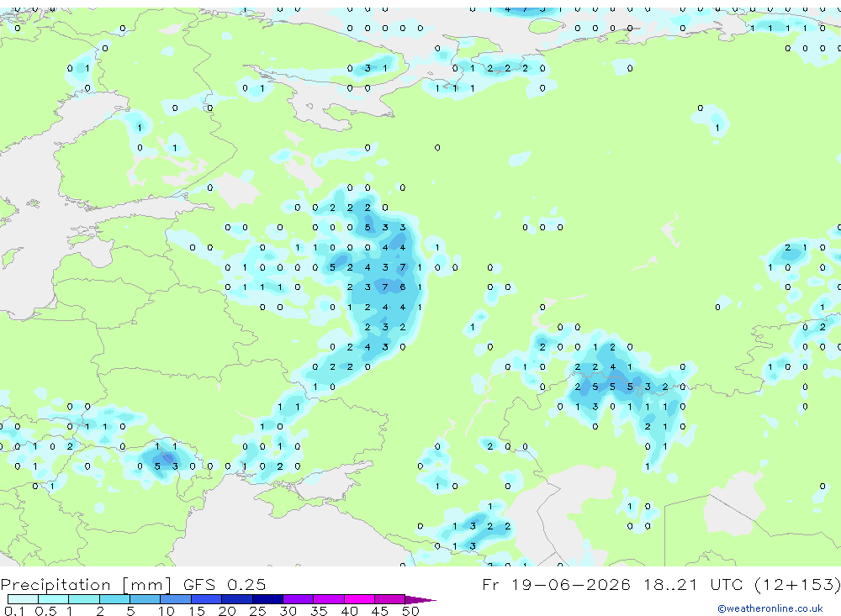Image resolution: width=841 pixels, height=616 pixels.
Task: Click the legend label "40"
Action: click(349, 611)
